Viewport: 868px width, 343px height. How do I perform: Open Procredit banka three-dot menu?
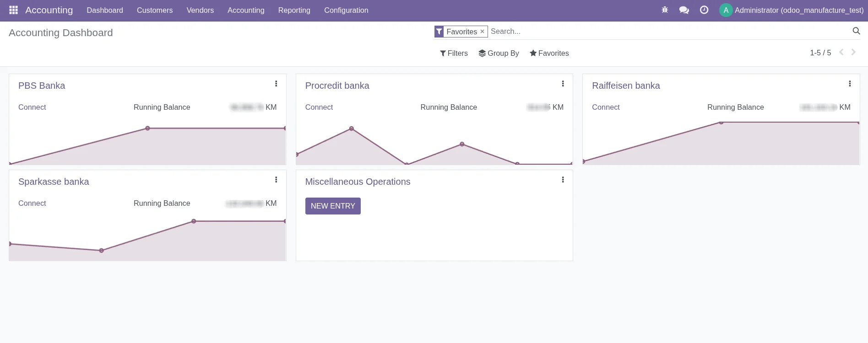563,84
